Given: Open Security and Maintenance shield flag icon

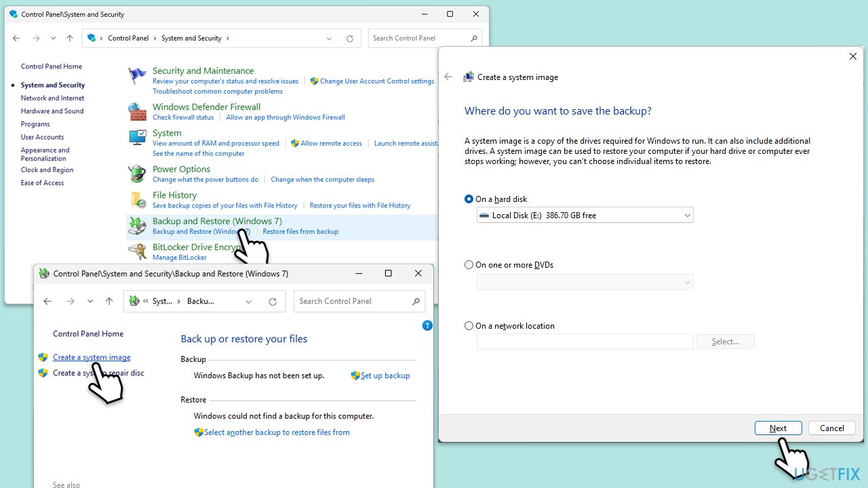Looking at the screenshot, I should [x=137, y=76].
